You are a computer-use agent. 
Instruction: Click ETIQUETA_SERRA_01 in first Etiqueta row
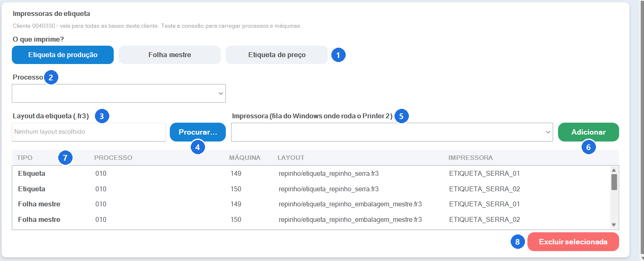point(484,173)
